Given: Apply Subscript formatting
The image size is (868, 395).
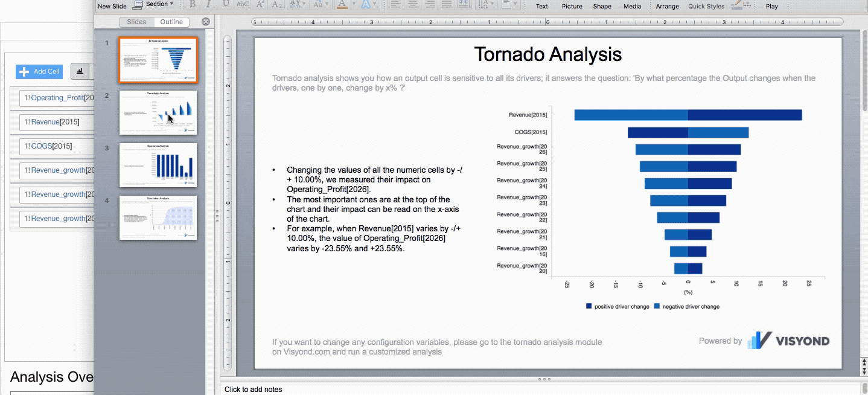Looking at the screenshot, I should 277,4.
